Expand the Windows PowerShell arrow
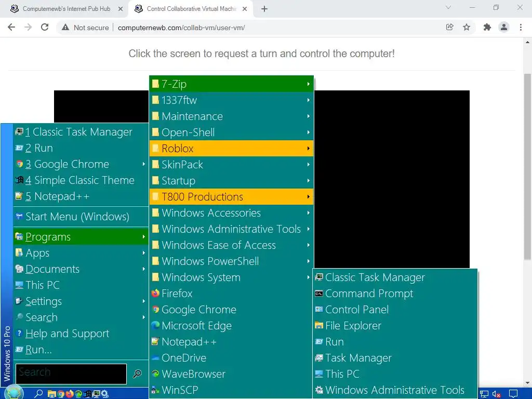Image resolution: width=532 pixels, height=399 pixels. 308,261
